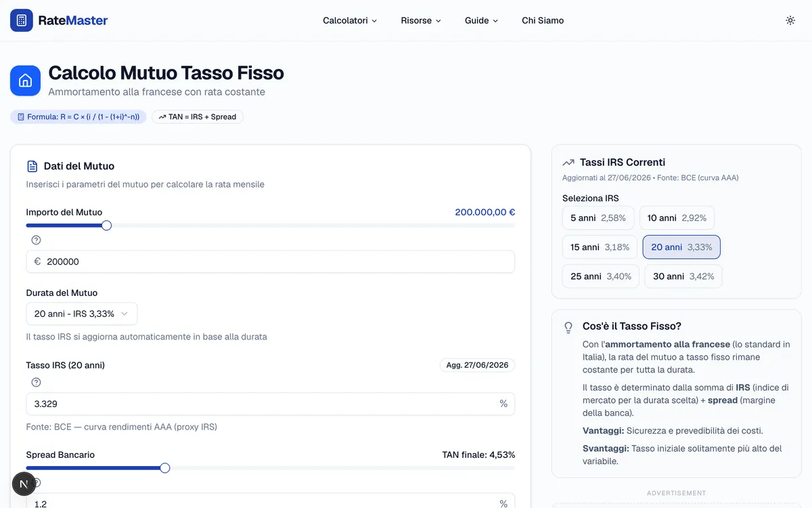
Task: Toggle the light/dark theme sun icon
Action: click(790, 20)
